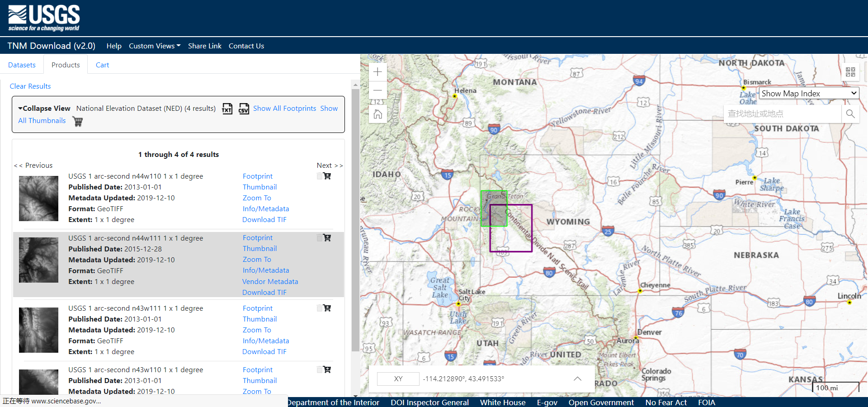Open No Fear Act footer link
The image size is (868, 407).
point(666,402)
